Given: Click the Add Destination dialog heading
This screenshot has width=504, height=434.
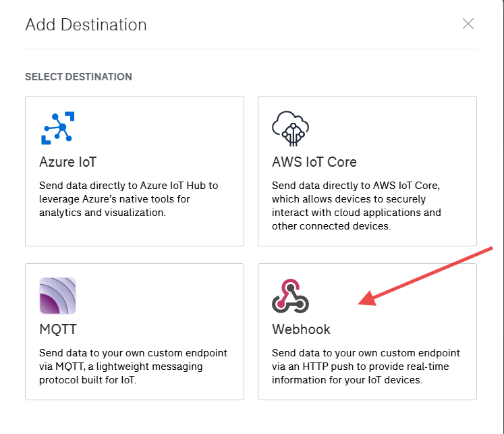Looking at the screenshot, I should click(86, 25).
